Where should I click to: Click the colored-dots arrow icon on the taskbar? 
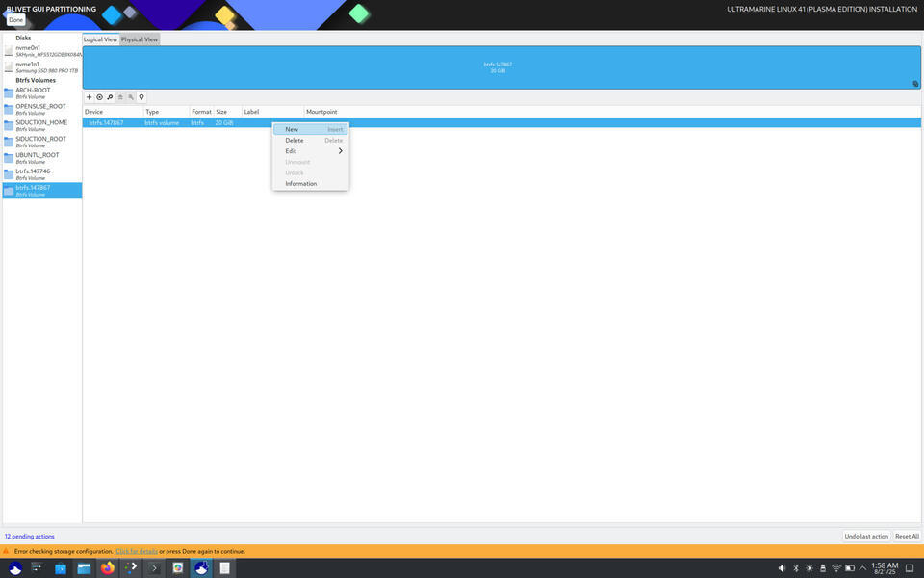pos(131,568)
